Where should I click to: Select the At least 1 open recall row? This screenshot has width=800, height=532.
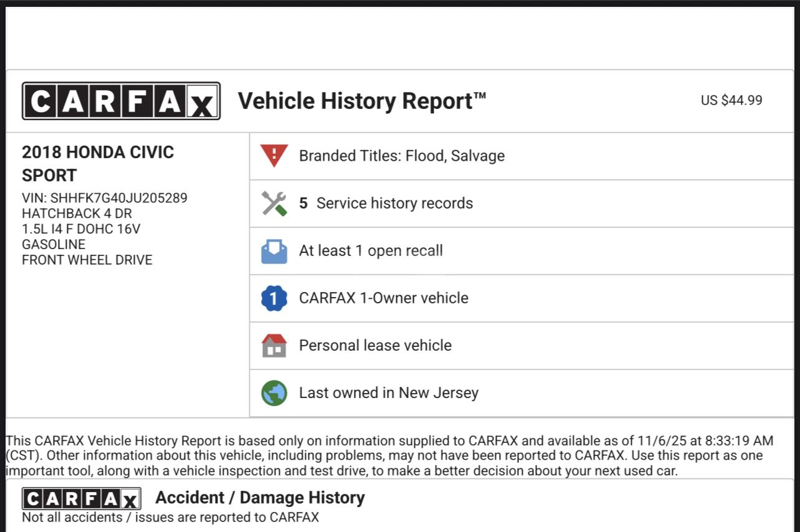[x=371, y=251]
